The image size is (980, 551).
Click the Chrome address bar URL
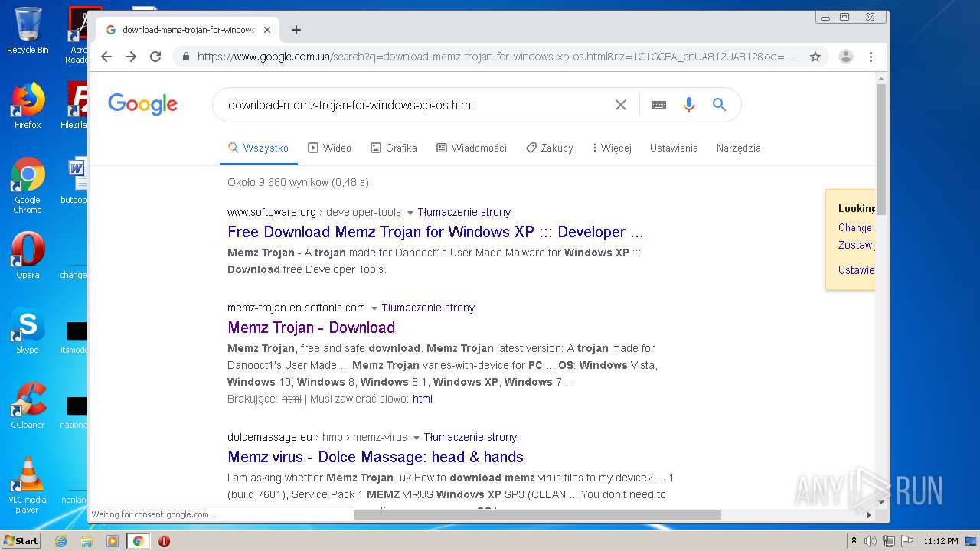coord(495,57)
